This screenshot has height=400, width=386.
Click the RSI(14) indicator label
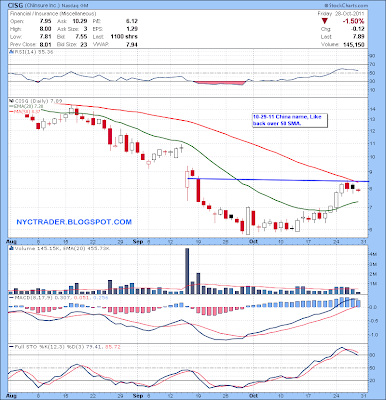coord(32,52)
